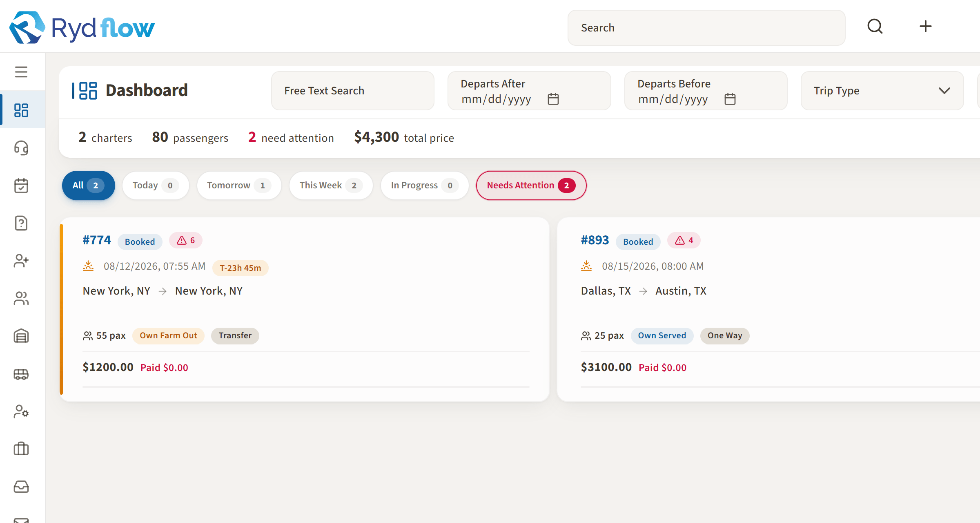Click the warning badge with 4 alerts
980x523 pixels.
point(684,240)
